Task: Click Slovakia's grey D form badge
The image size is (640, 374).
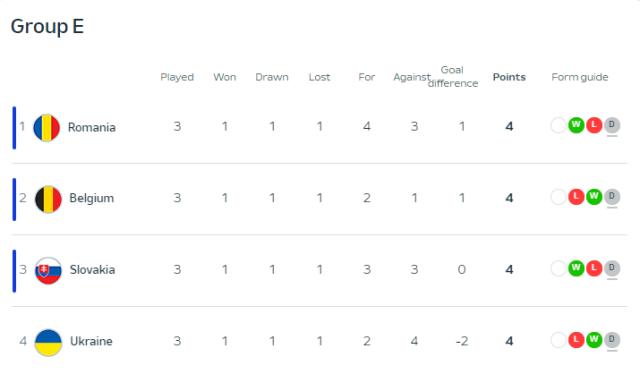Action: (611, 268)
